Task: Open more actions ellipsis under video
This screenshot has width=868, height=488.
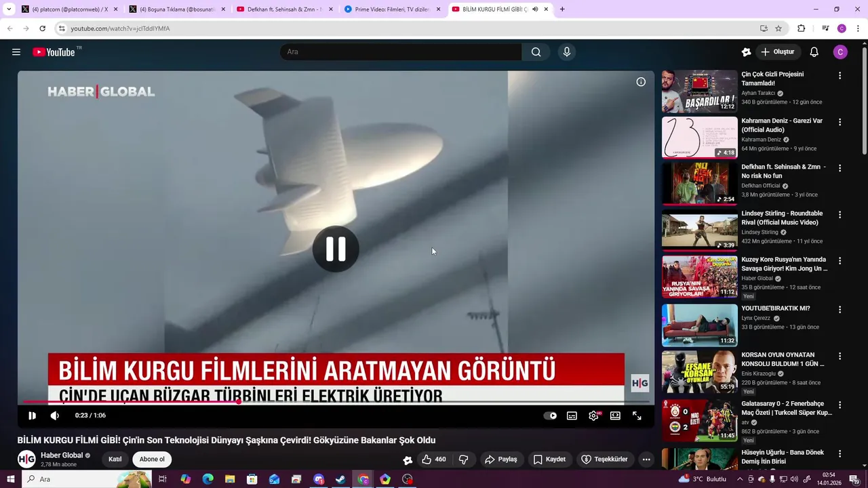Action: pos(646,460)
